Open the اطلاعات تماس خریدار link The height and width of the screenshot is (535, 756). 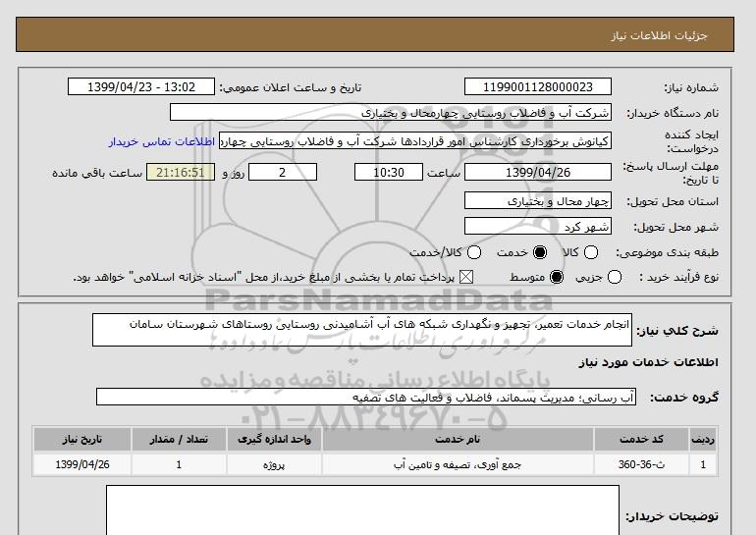coord(162,141)
